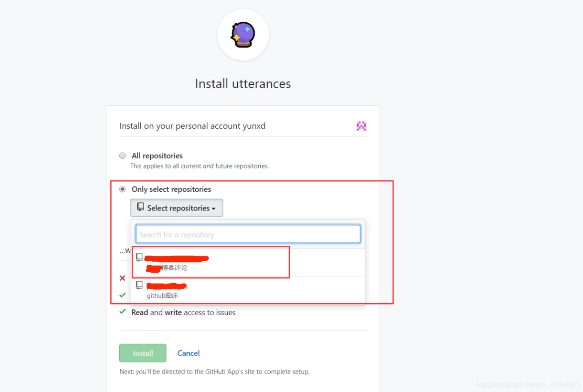Click the utterances crystal ball logo

243,35
